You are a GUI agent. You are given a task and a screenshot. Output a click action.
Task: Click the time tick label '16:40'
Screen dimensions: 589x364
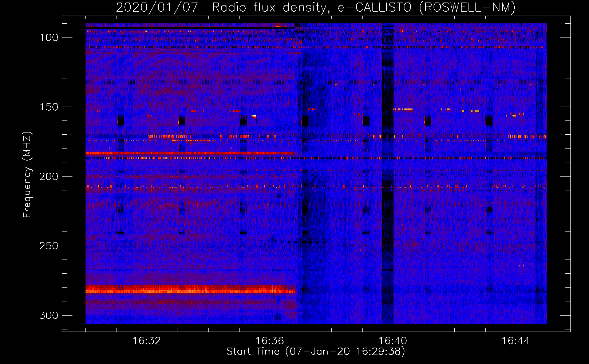tap(393, 341)
